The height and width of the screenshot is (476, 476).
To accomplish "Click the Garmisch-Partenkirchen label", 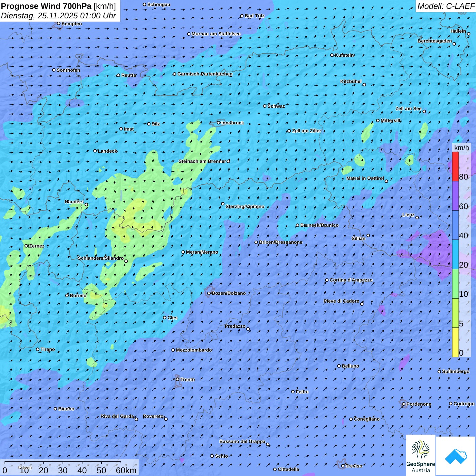I will (x=205, y=74).
